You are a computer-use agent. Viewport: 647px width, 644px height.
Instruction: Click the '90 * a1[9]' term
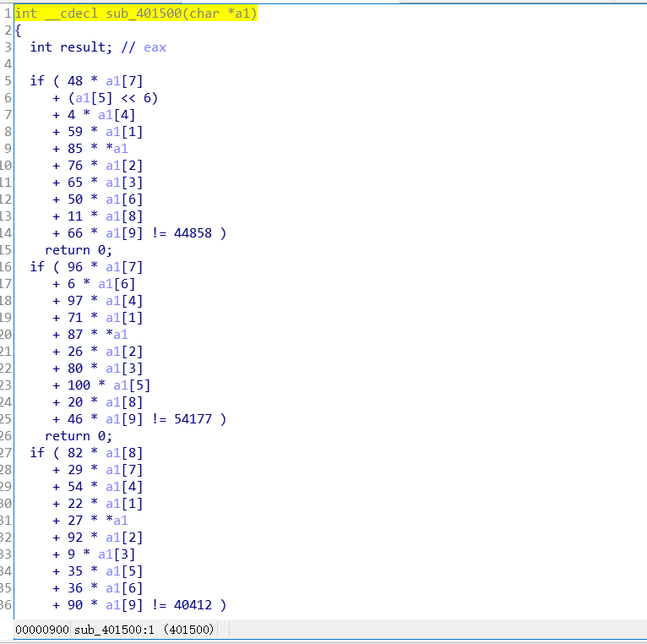[106, 605]
